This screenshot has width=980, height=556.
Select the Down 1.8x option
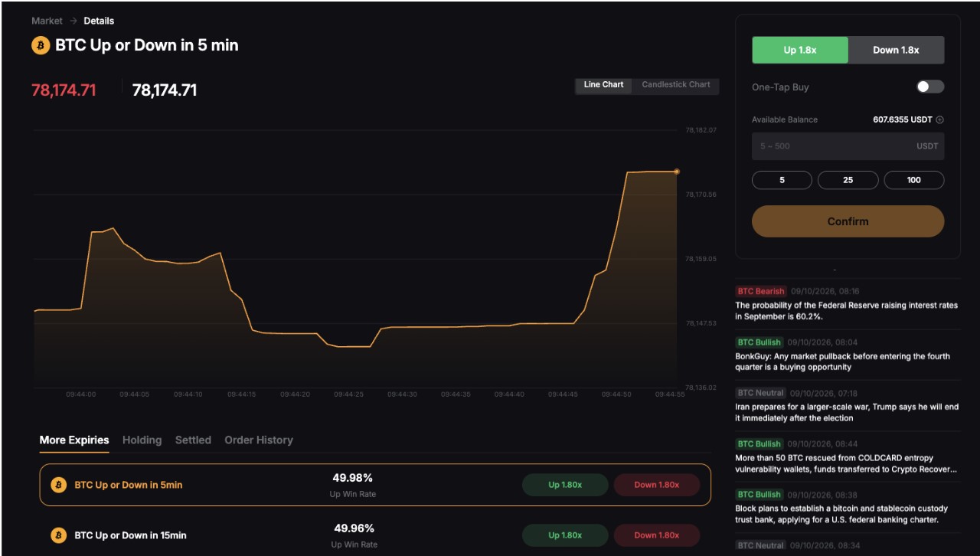click(897, 50)
